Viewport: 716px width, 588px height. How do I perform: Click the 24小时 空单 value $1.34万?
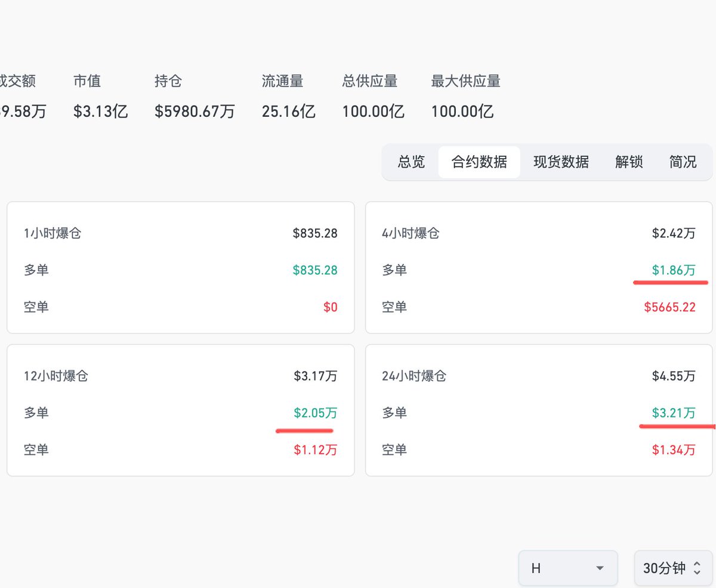pos(674,450)
